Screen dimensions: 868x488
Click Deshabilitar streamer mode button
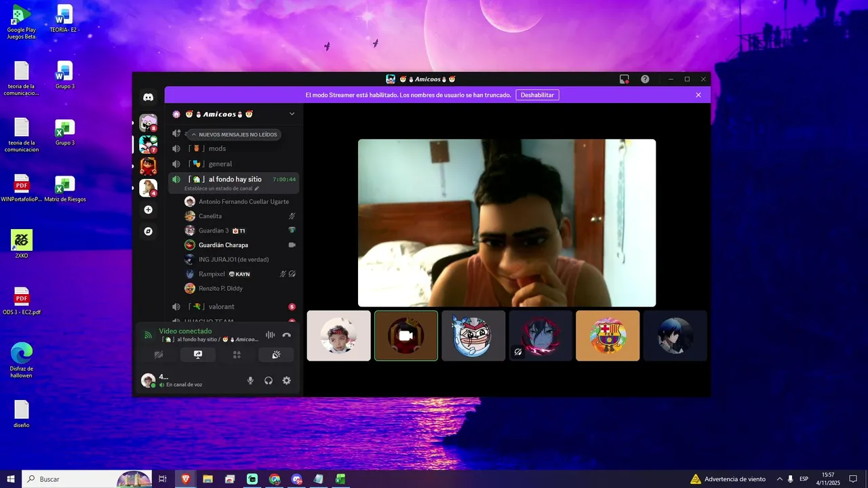pyautogui.click(x=538, y=95)
